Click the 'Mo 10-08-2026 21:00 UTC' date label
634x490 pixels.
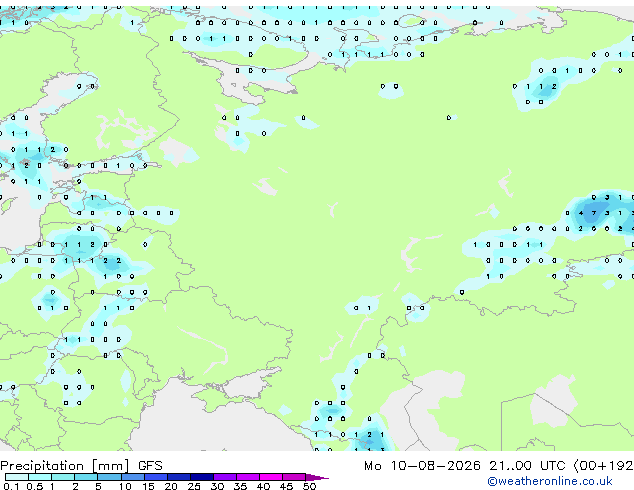point(465,466)
